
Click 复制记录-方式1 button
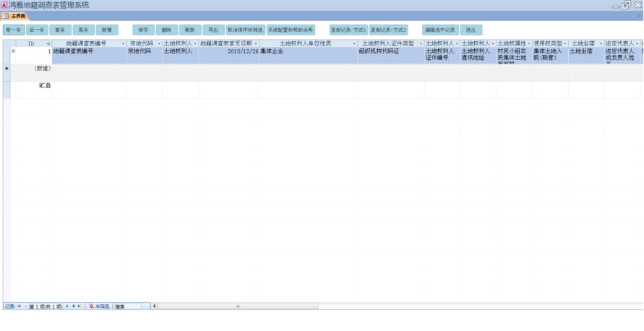pos(348,30)
